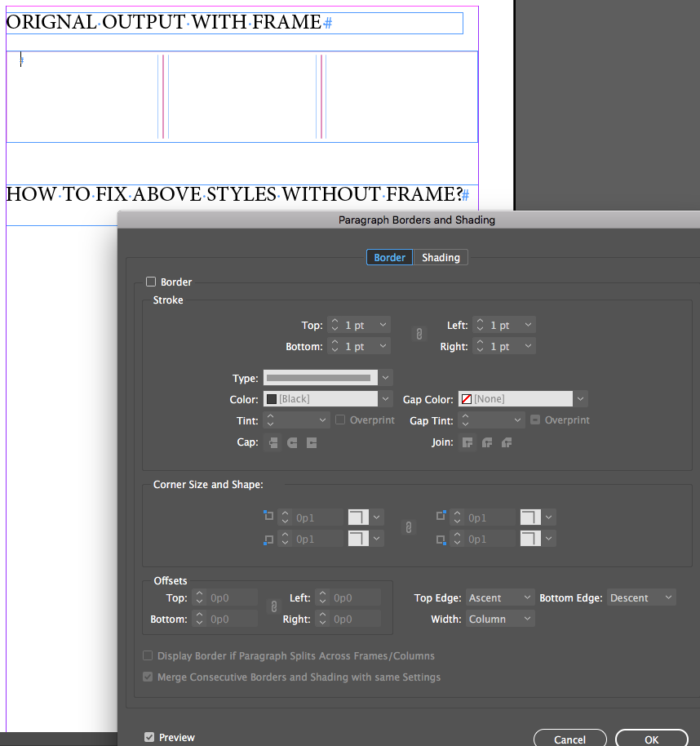Open the Top Edge dropdown showing Ascent

tap(499, 597)
